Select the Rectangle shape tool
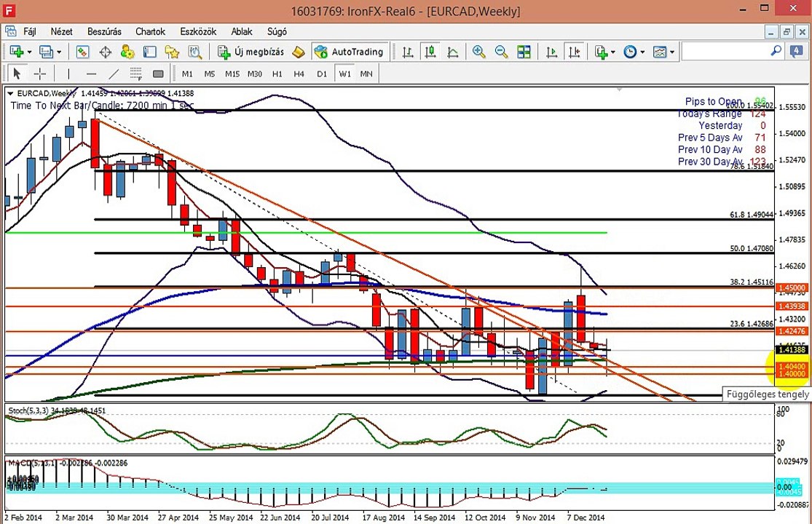 [159, 74]
